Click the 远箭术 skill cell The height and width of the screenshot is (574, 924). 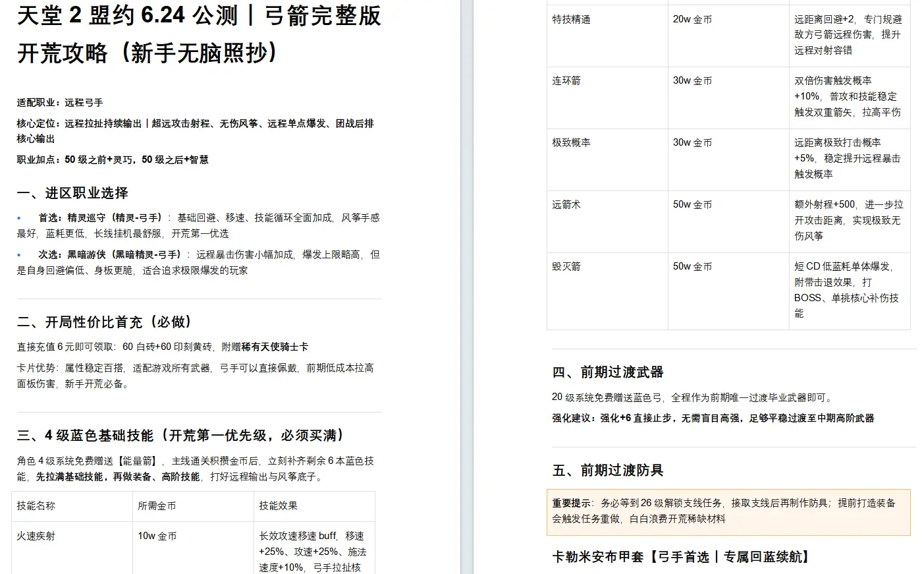coord(607,221)
